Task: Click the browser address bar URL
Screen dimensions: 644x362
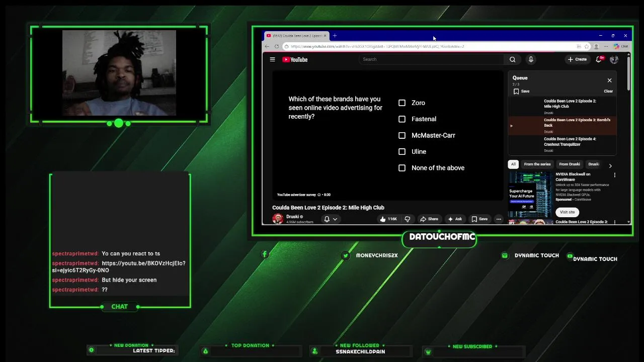Action: pyautogui.click(x=377, y=46)
